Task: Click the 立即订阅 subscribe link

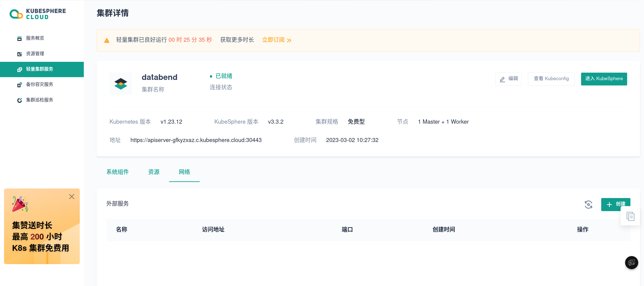Action: tap(273, 40)
